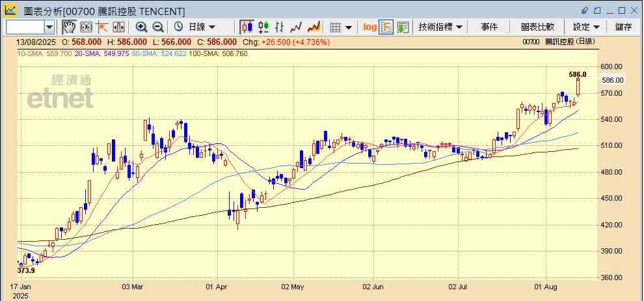Open the 設定 settings dropdown
The height and width of the screenshot is (301, 644).
586,27
